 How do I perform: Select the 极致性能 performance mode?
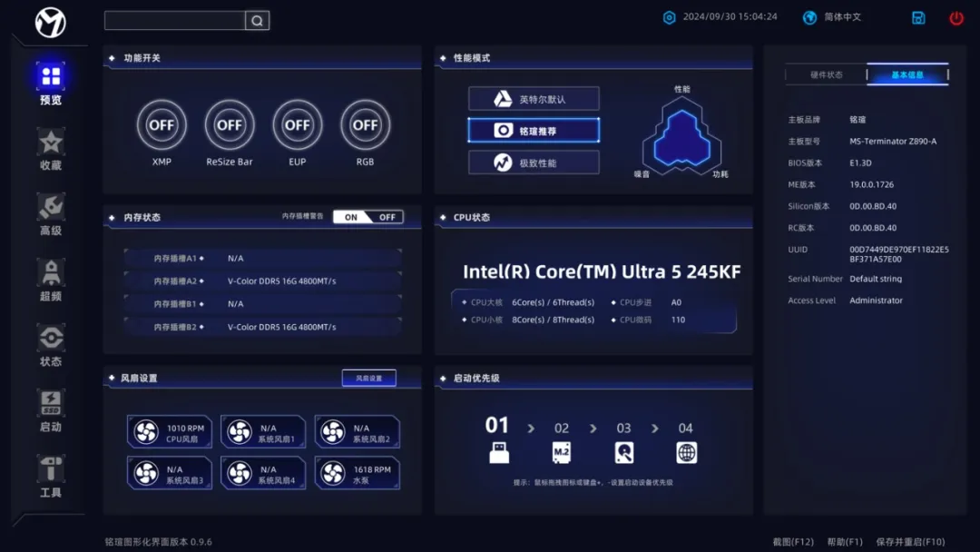click(x=534, y=163)
